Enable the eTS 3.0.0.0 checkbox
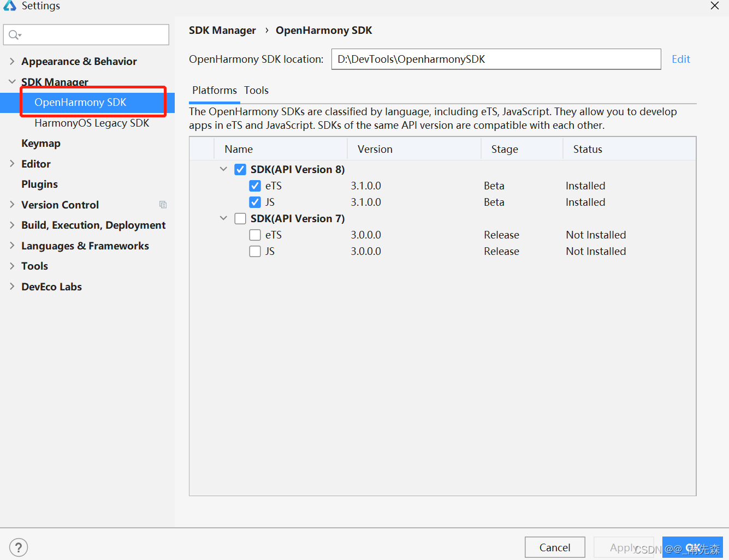This screenshot has height=560, width=729. point(255,235)
